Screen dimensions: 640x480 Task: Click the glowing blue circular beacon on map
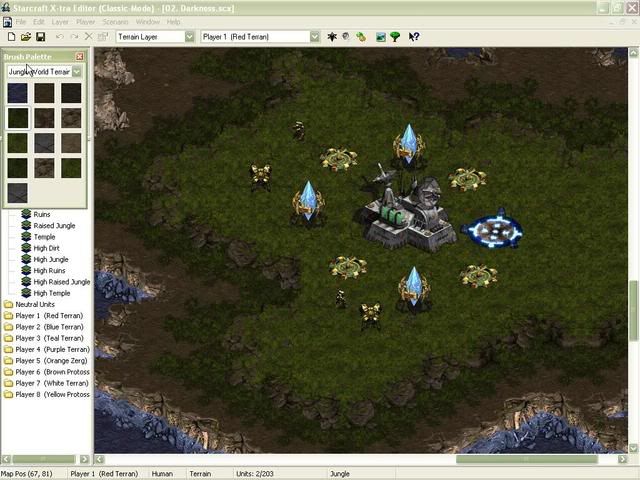493,230
